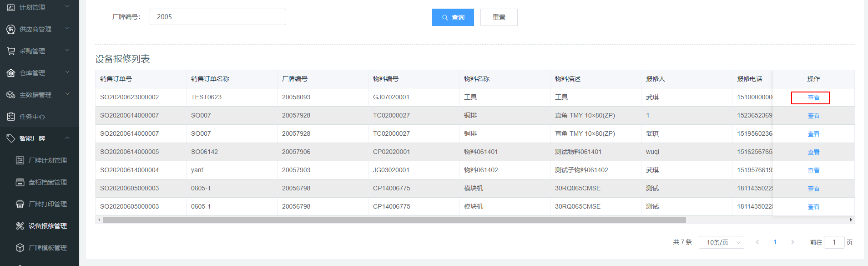
Task: Collapse the 智能厂牌 menu chevron
Action: (67, 138)
